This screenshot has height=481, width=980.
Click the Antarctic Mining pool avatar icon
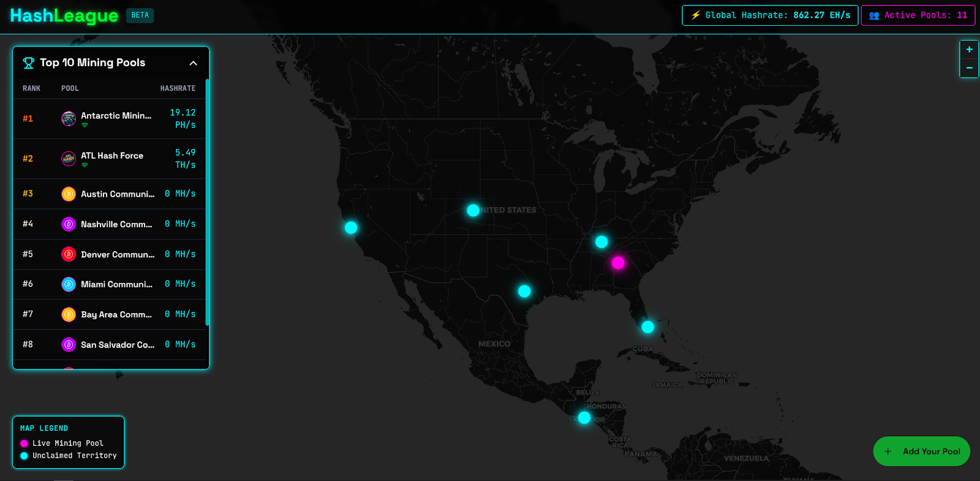pyautogui.click(x=69, y=118)
